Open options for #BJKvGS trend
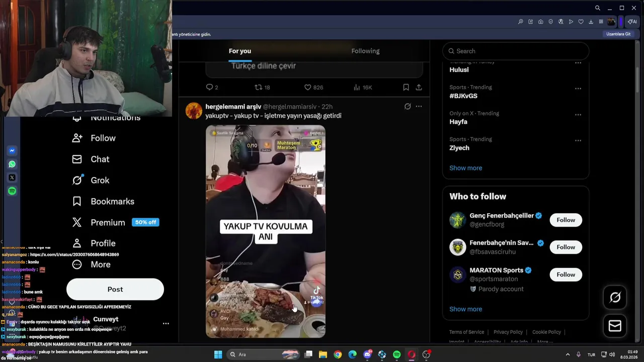The height and width of the screenshot is (362, 644). [578, 88]
